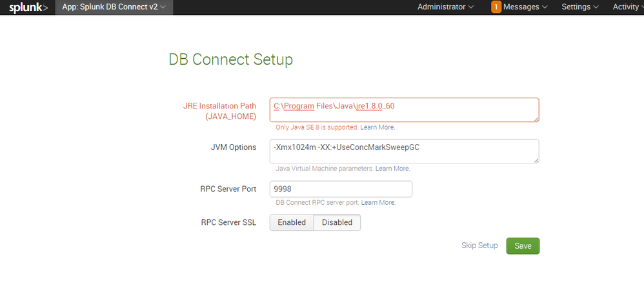Image resolution: width=644 pixels, height=294 pixels.
Task: Open the Activity menu
Action: (627, 7)
